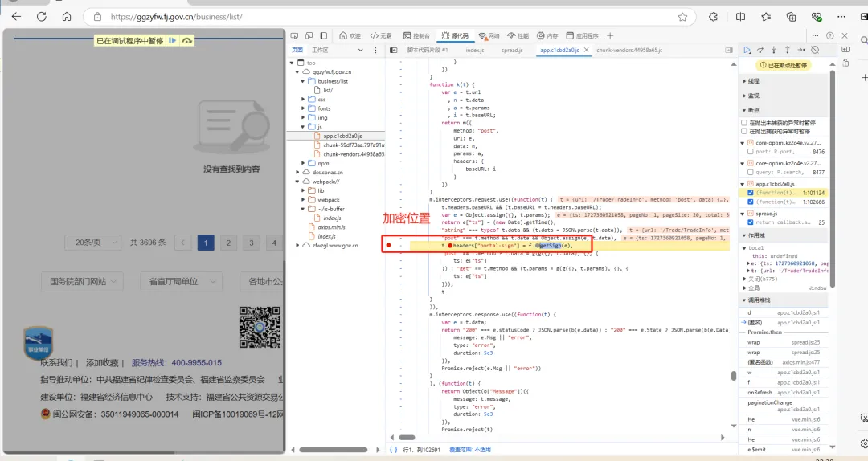Open DevTools customize ellipsis menu
Screen dimensions: 868x461
tap(816, 35)
